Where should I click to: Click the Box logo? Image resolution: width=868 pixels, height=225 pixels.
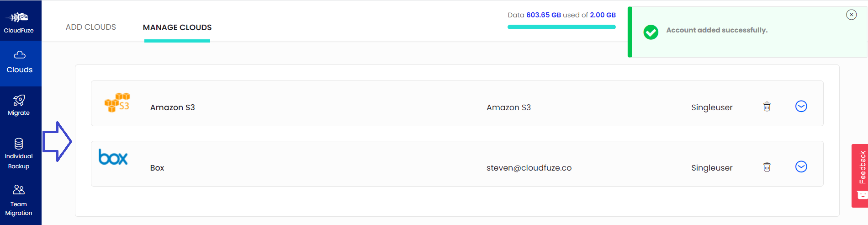point(113,157)
